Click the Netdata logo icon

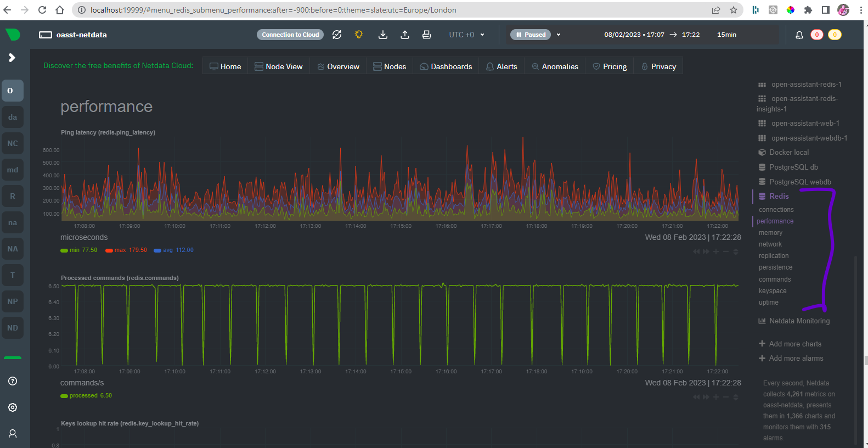tap(13, 35)
